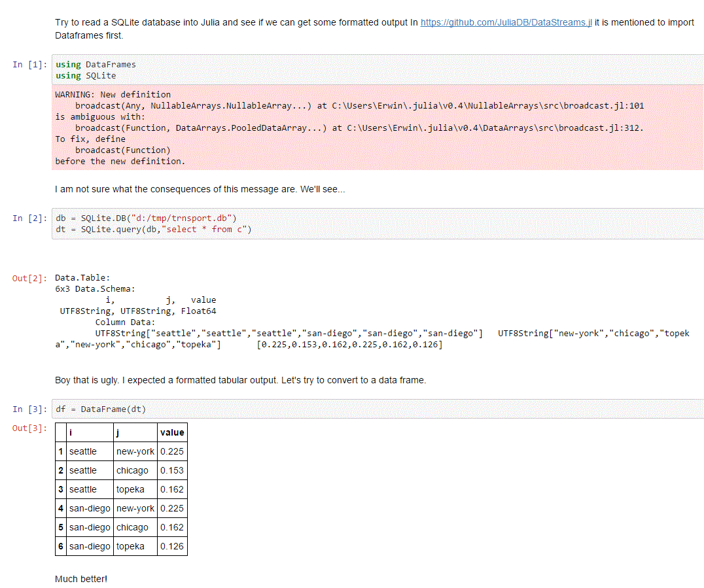704x588 pixels.
Task: Click the pink broadcast warning output
Action: [x=262, y=128]
